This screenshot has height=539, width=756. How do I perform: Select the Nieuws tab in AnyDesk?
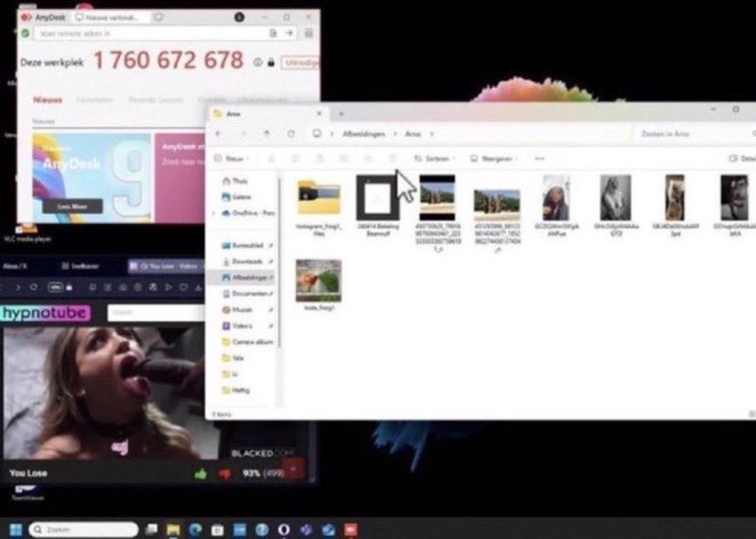[48, 100]
